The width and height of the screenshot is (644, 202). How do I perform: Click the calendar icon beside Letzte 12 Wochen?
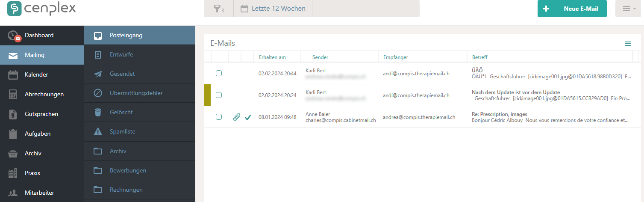click(244, 9)
